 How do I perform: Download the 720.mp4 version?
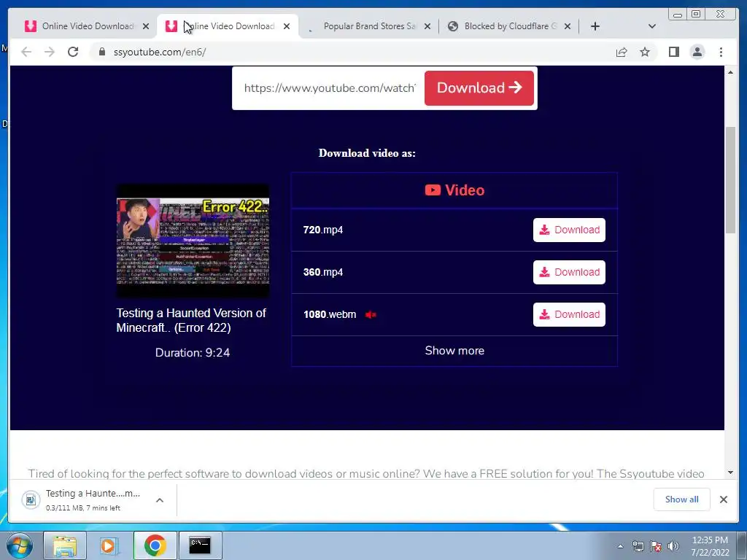[569, 230]
